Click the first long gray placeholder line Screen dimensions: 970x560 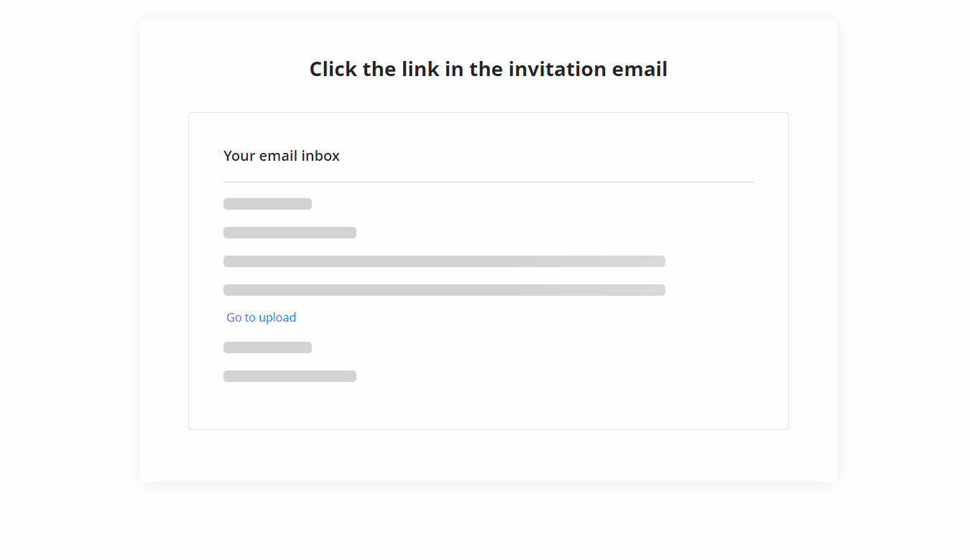pyautogui.click(x=444, y=261)
